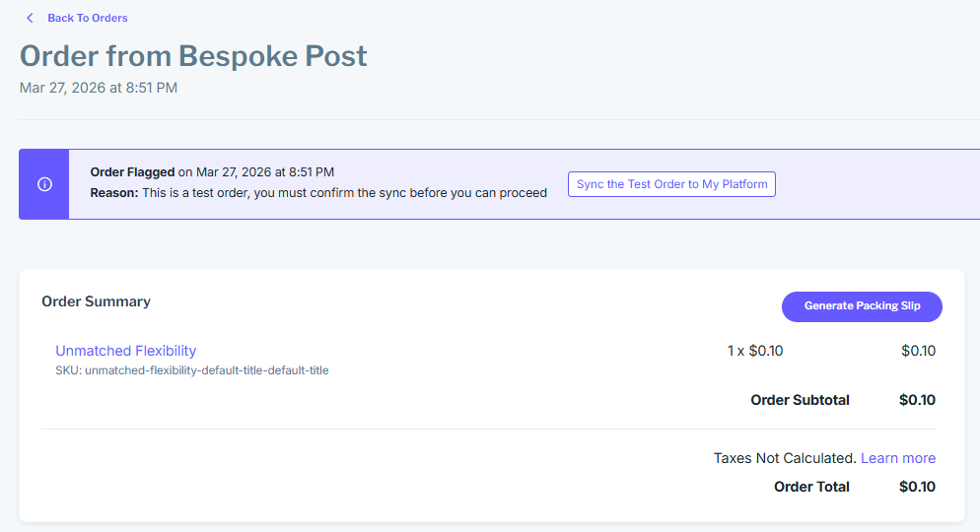Follow the Learn more taxes link
The image size is (980, 532).
[x=897, y=458]
